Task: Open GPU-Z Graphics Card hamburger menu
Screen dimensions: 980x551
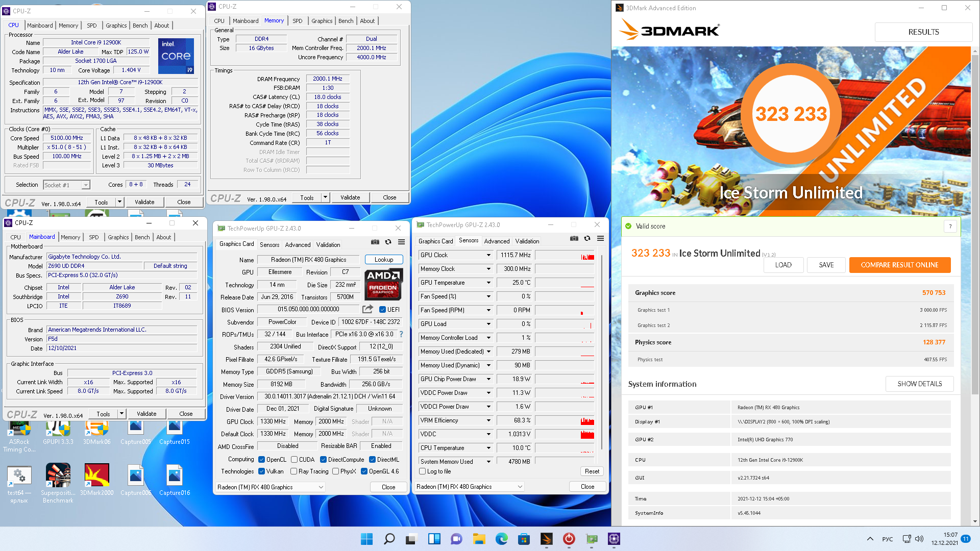Action: coord(402,242)
